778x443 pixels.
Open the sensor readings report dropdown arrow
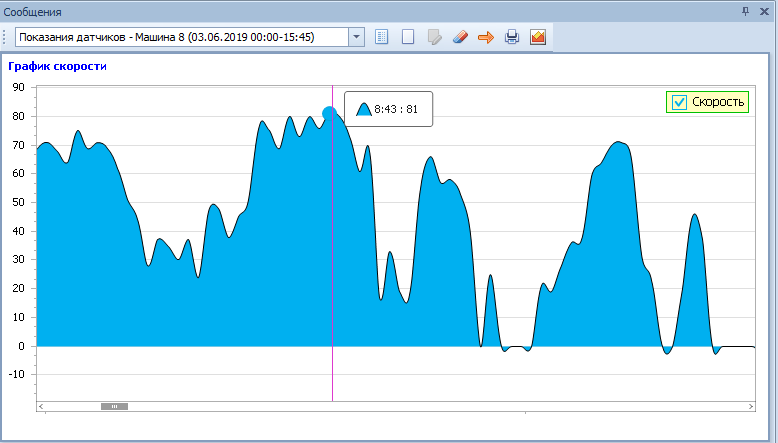[356, 37]
